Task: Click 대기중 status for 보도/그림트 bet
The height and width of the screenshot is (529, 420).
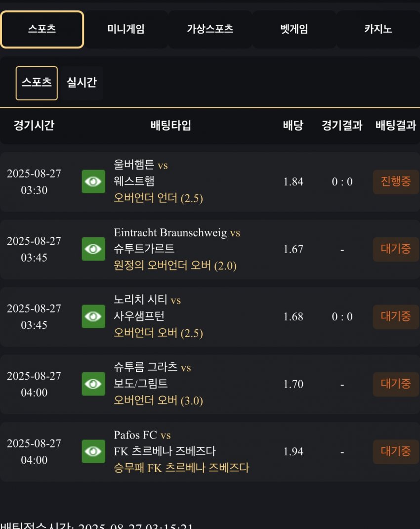Action: [396, 384]
